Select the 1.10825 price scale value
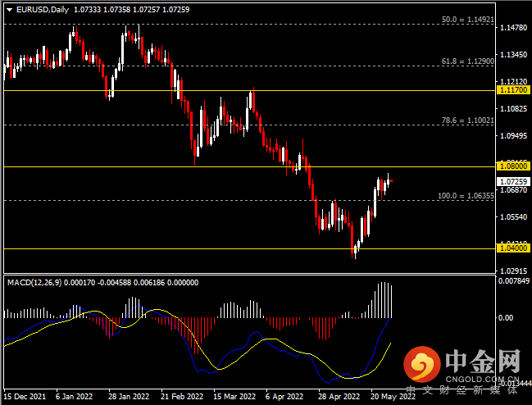The image size is (532, 405). pyautogui.click(x=514, y=109)
